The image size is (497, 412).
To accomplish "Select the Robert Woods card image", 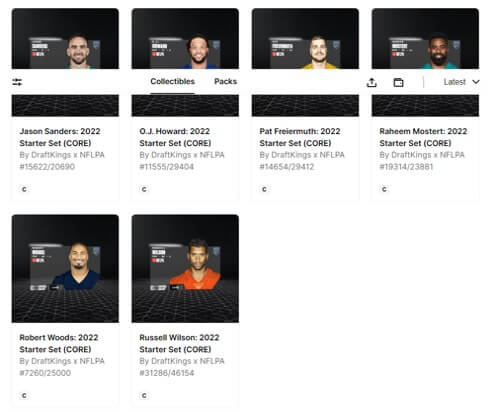I will 65,269.
